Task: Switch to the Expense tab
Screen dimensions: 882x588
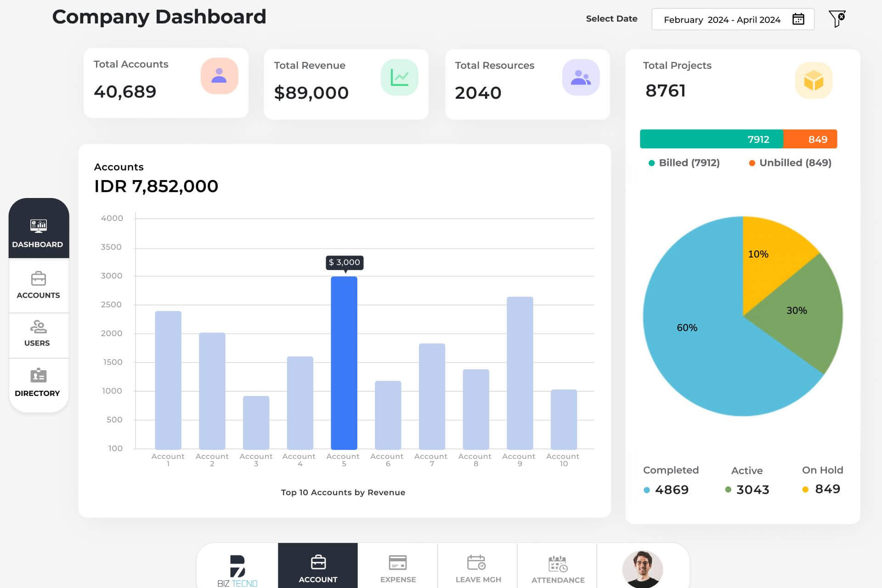Action: pos(398,569)
